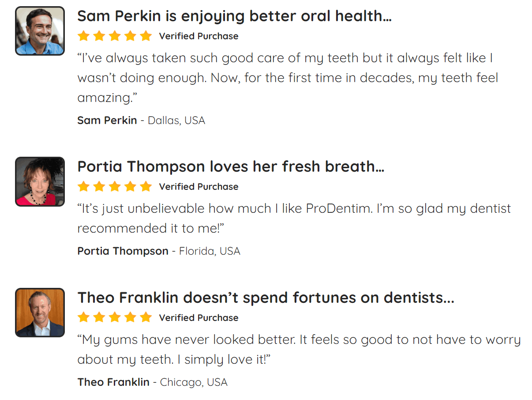Click fifth star in Sam Perkin's rating
Viewport: 532px width, 400px height.
(146, 36)
